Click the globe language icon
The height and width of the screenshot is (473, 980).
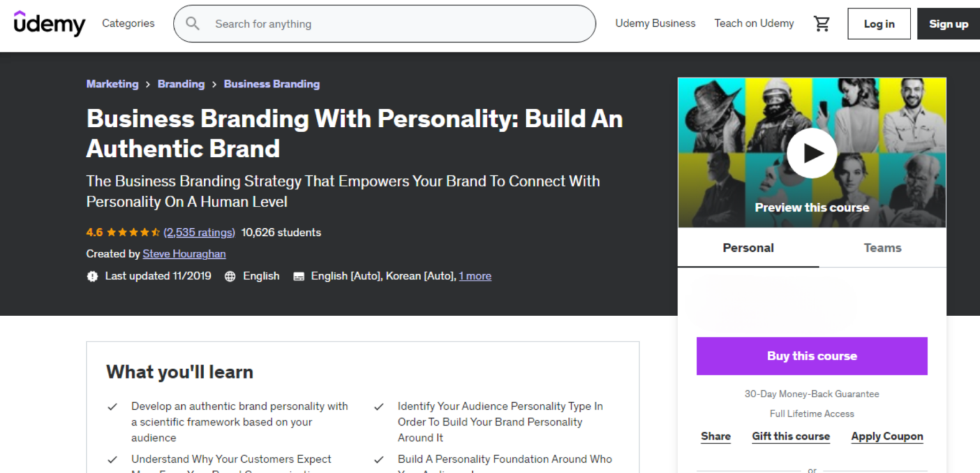[x=230, y=277]
